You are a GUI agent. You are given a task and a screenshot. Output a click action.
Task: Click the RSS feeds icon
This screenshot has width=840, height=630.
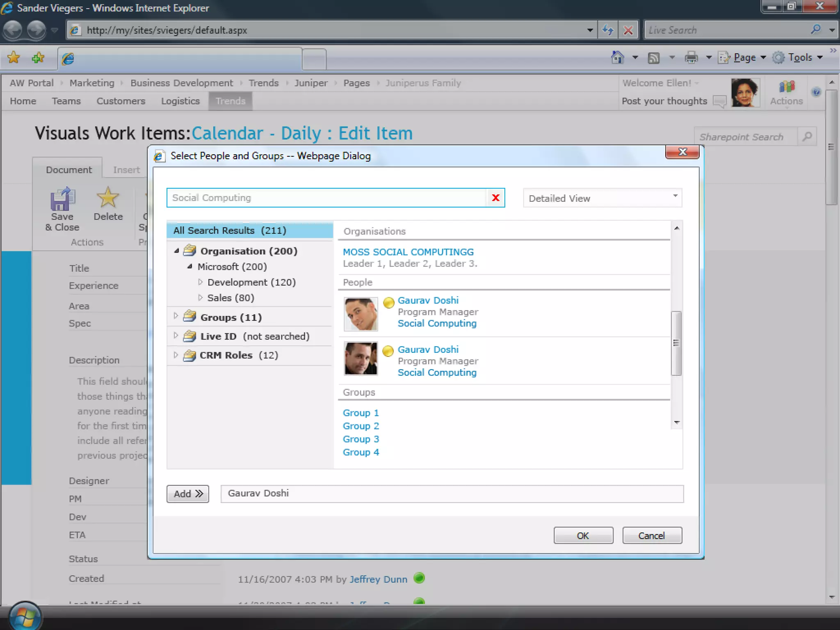[653, 58]
